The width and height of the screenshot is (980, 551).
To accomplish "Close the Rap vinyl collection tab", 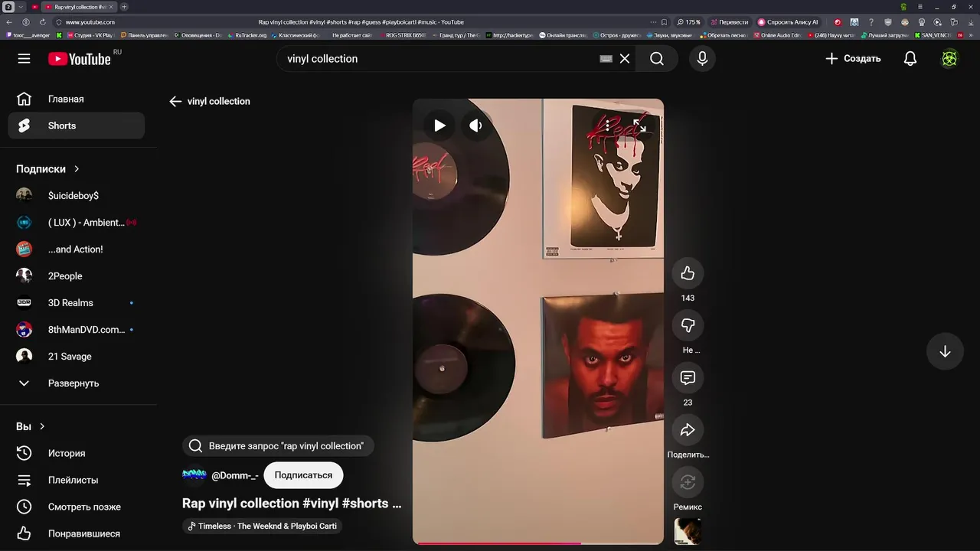I will pos(111,7).
